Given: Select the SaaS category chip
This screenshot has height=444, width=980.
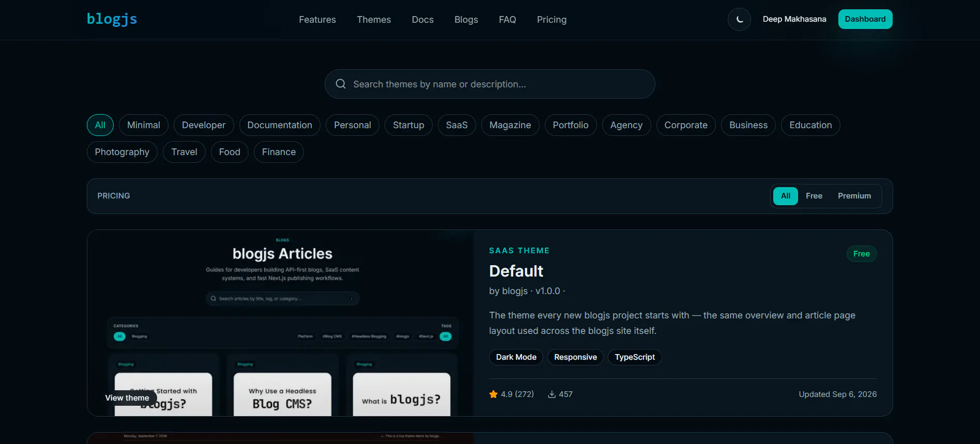Looking at the screenshot, I should 457,125.
